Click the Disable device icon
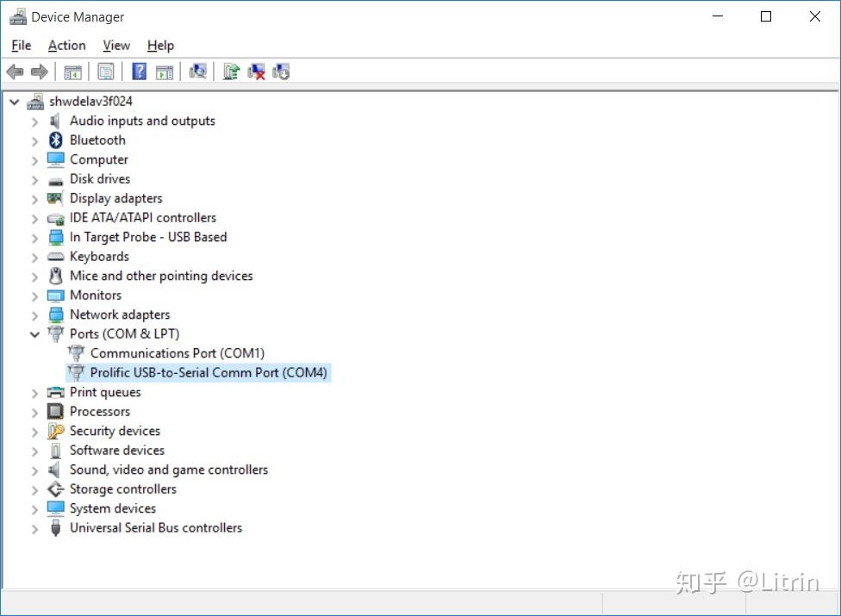Screen dimensions: 841x616 (281, 72)
